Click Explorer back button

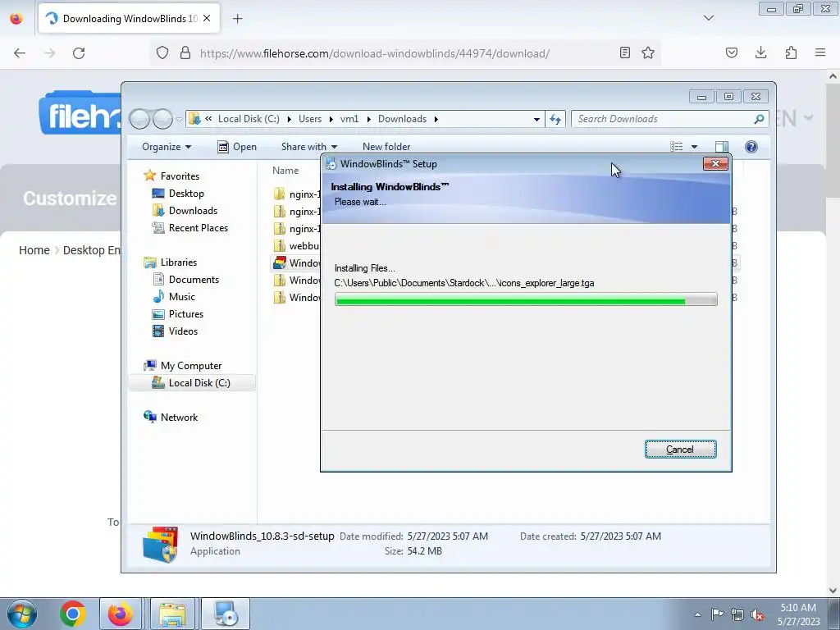139,119
